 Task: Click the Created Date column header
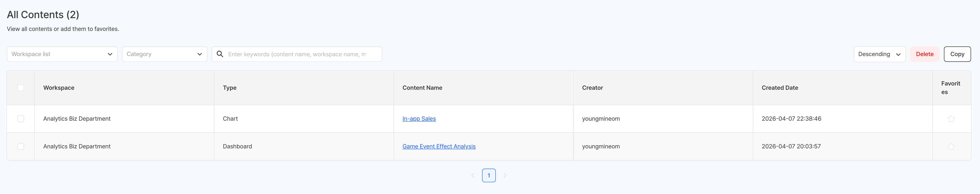(779, 88)
